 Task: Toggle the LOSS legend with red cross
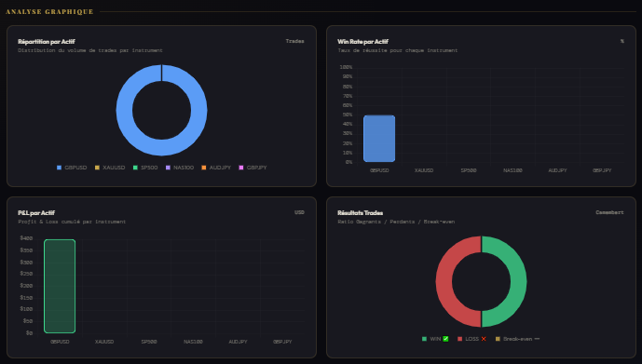point(471,339)
